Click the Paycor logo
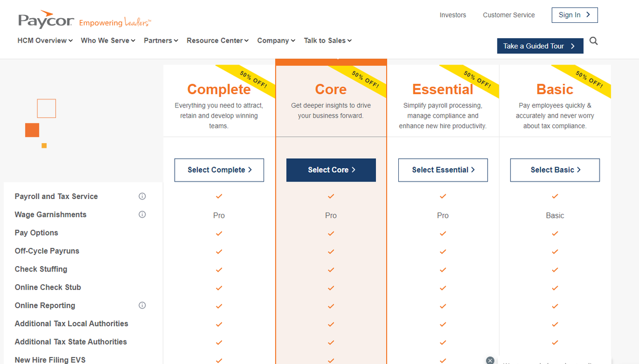Screen dimensions: 639x364 [x=46, y=20]
